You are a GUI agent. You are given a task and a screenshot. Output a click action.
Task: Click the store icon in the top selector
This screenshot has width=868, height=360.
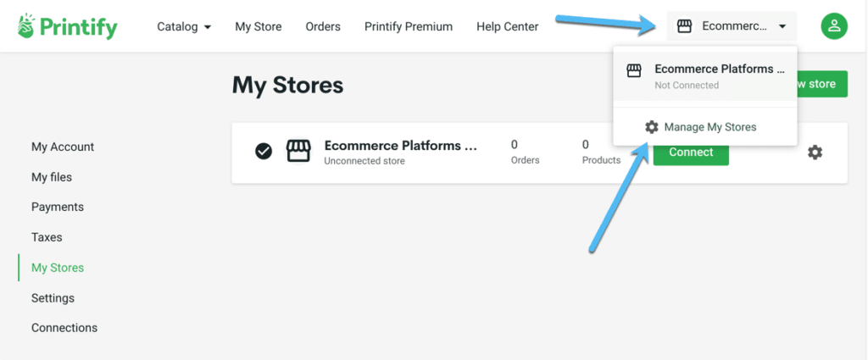(685, 26)
